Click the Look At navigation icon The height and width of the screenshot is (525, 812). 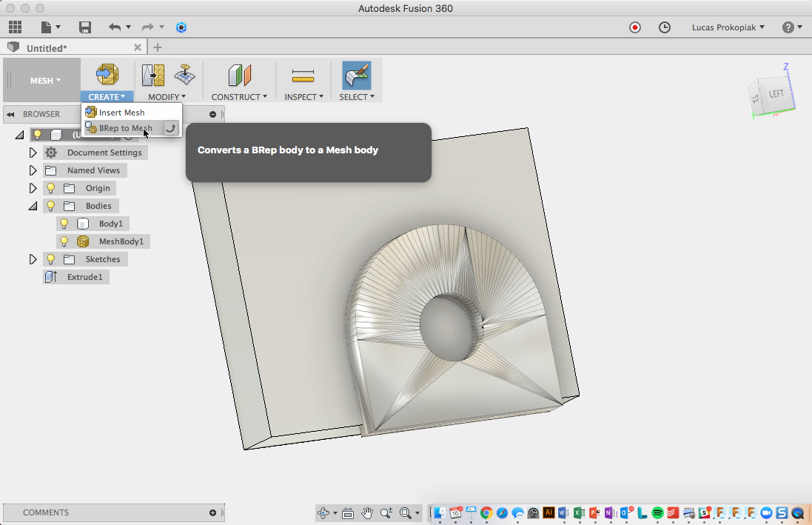tap(348, 513)
